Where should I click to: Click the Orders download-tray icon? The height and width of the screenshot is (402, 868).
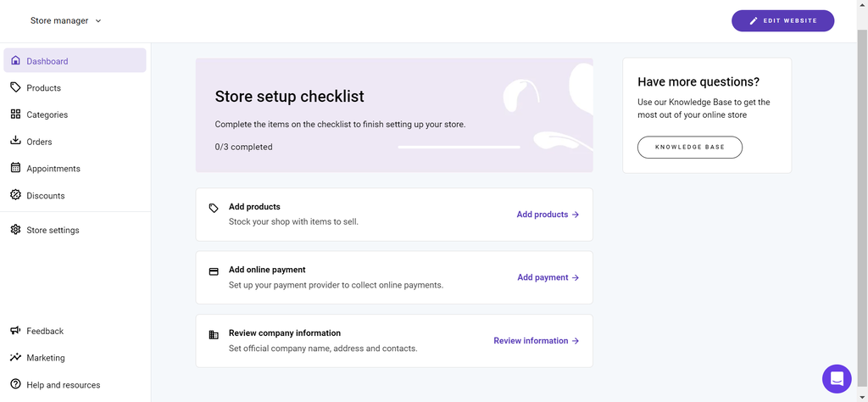[15, 141]
